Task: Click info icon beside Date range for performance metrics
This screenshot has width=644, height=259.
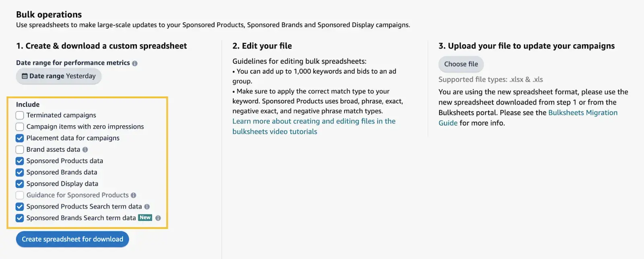Action: (135, 63)
